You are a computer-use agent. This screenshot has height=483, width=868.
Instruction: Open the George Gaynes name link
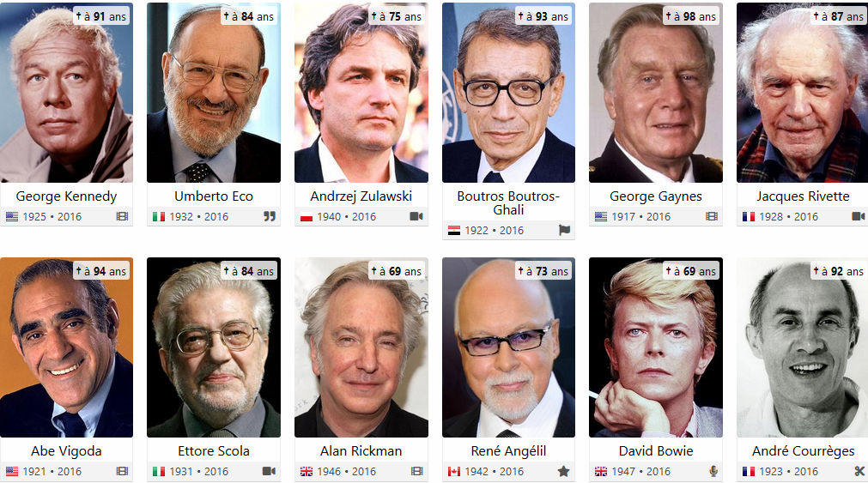(x=656, y=196)
